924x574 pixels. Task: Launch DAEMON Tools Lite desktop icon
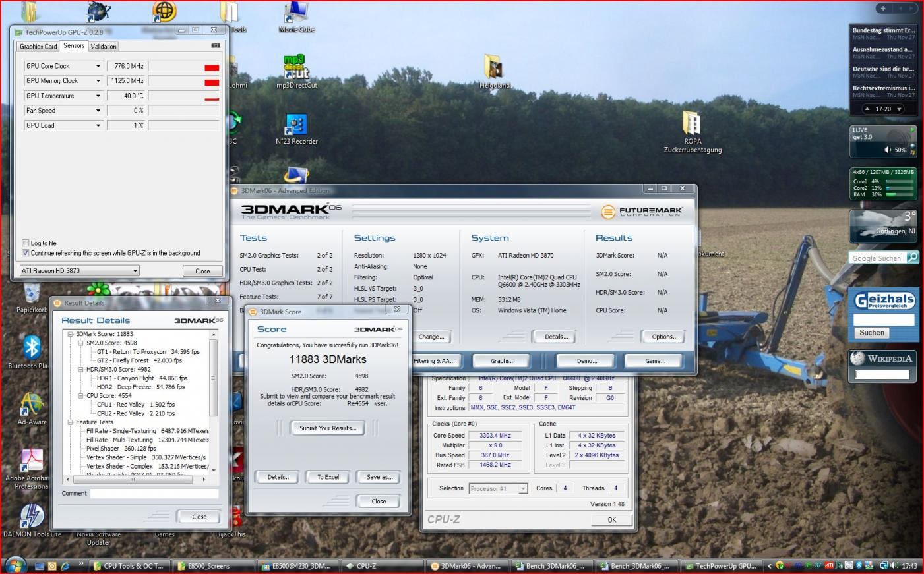click(x=32, y=517)
